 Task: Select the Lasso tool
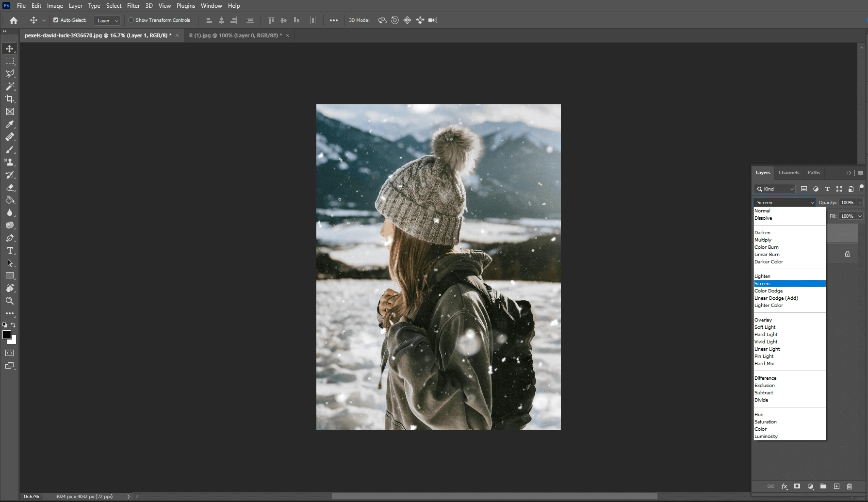click(x=10, y=74)
